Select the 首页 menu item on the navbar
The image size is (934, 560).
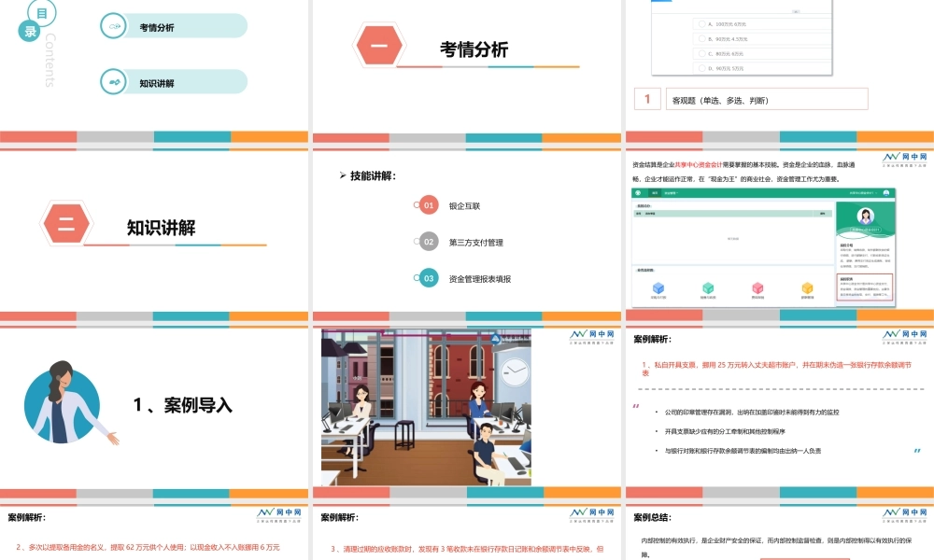[x=653, y=193]
